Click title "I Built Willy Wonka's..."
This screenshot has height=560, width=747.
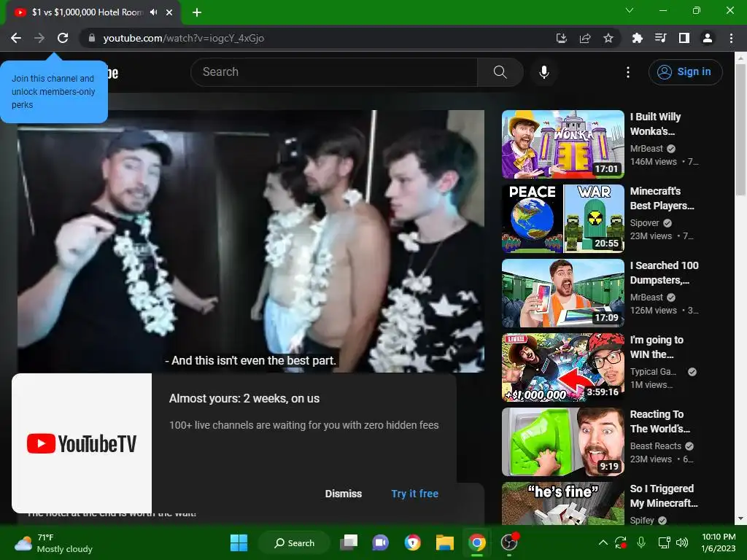click(656, 124)
